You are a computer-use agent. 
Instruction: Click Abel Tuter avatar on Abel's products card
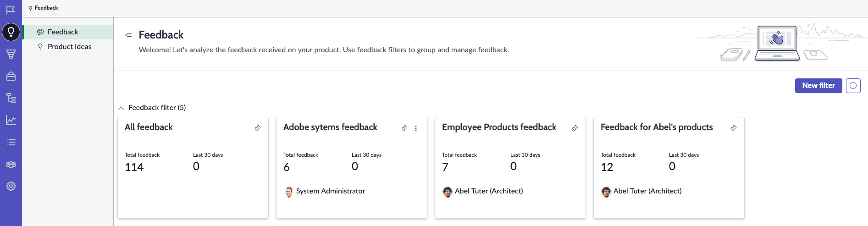[x=606, y=192]
